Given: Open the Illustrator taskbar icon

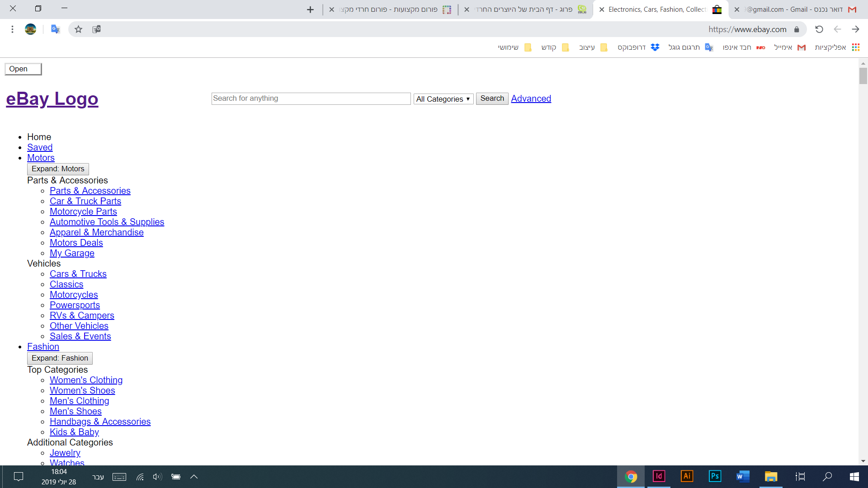Looking at the screenshot, I should (687, 476).
